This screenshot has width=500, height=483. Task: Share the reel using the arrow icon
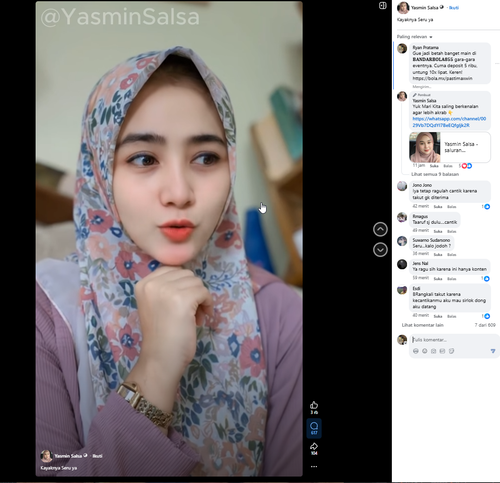(x=314, y=446)
